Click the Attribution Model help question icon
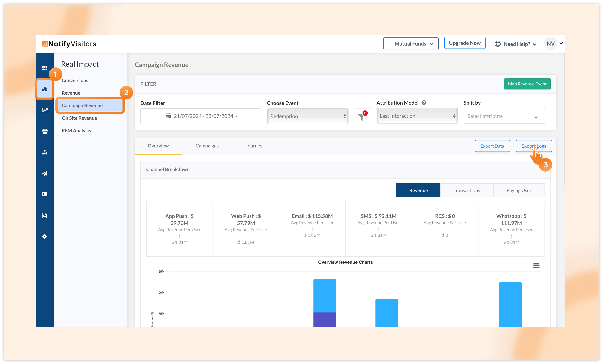 pyautogui.click(x=424, y=103)
